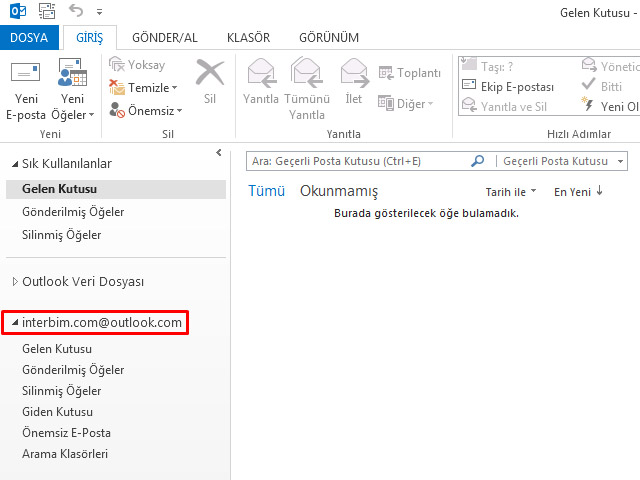Click the Yanıtla reply icon

(261, 74)
